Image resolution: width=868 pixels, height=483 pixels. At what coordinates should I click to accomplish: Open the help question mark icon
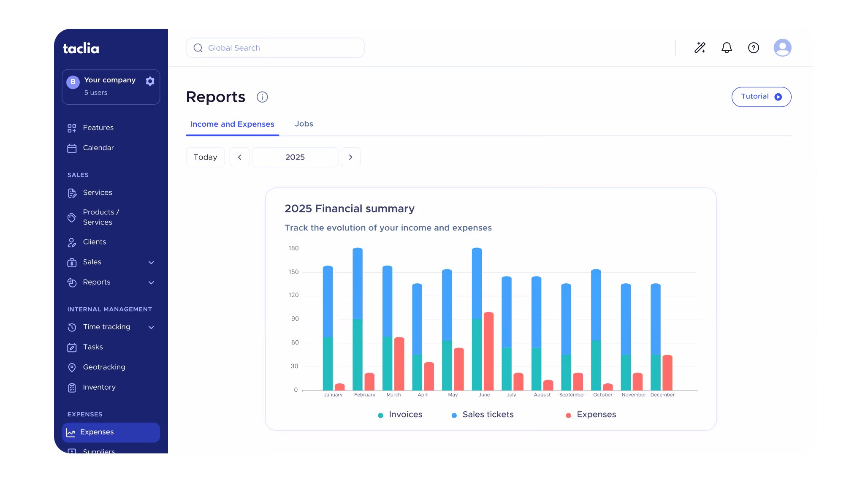coord(754,48)
